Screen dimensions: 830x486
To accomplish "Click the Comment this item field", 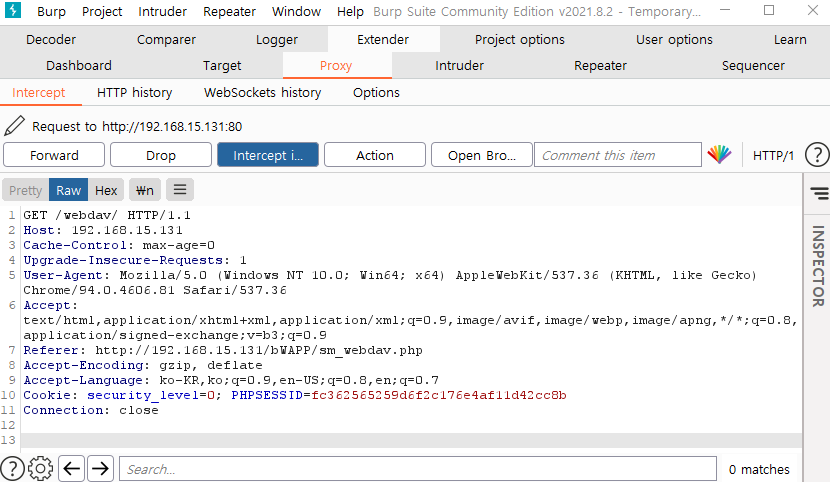I will (x=618, y=155).
